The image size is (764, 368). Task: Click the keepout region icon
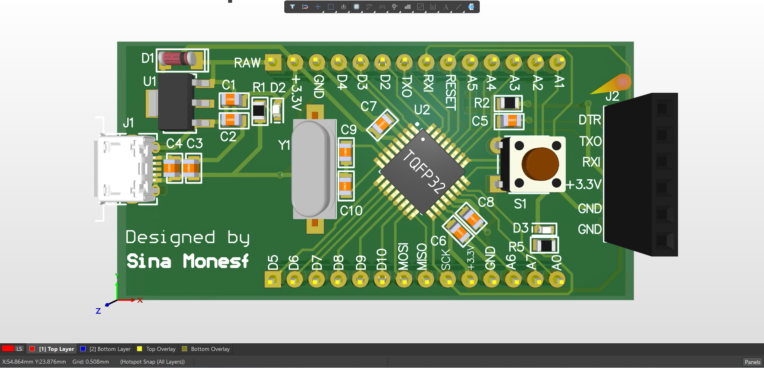click(420, 7)
